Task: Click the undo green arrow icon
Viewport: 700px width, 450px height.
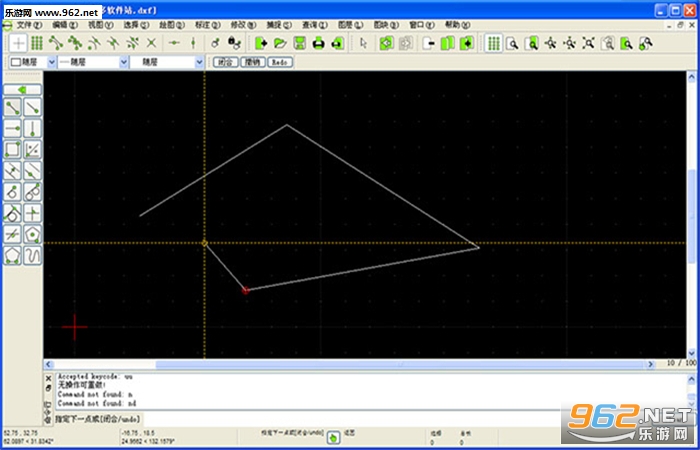Action: [387, 43]
